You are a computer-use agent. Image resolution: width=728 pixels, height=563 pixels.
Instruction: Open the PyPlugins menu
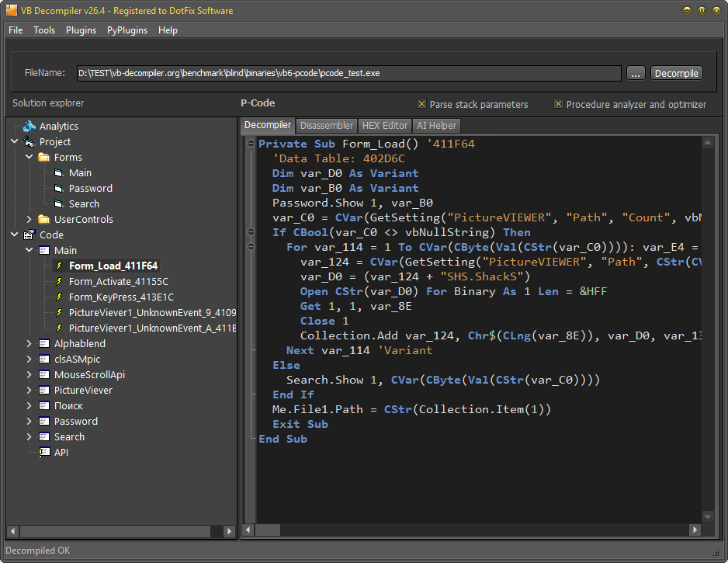[127, 30]
